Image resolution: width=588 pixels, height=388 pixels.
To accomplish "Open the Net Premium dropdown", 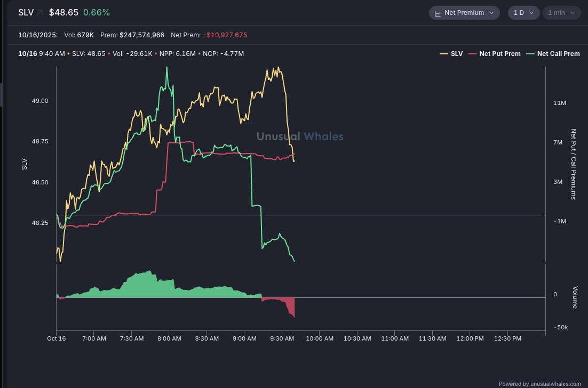I will pos(464,13).
